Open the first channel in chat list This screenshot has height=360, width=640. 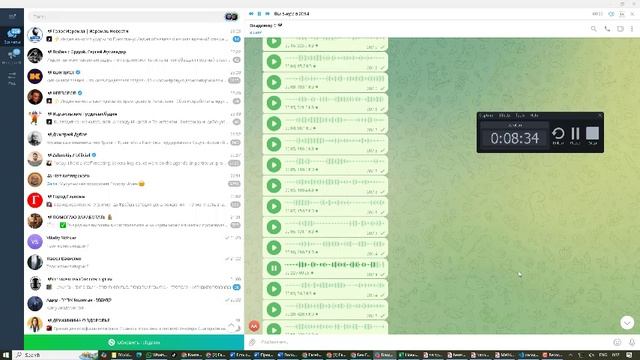pos(134,35)
